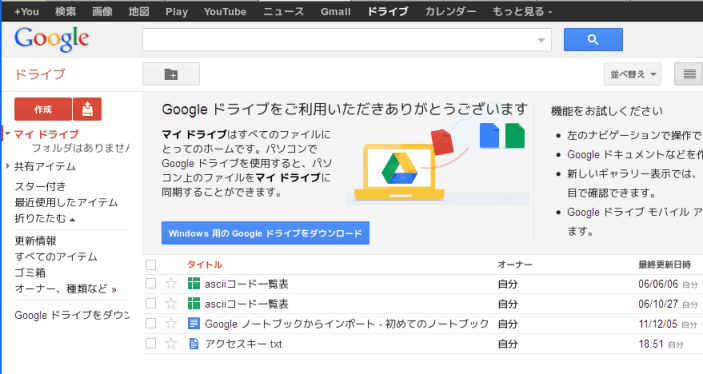Select 共有アイテム in sidebar
The image size is (703, 374).
(45, 166)
